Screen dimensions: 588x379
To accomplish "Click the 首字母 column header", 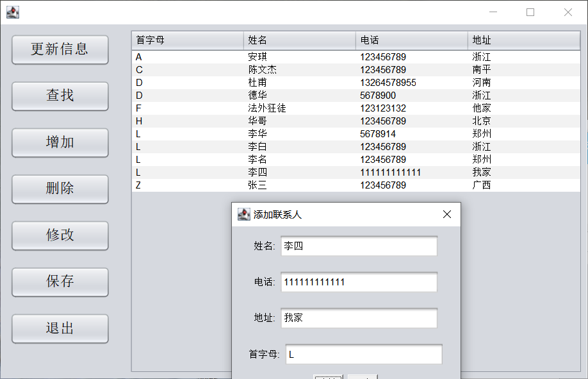I will pos(186,40).
